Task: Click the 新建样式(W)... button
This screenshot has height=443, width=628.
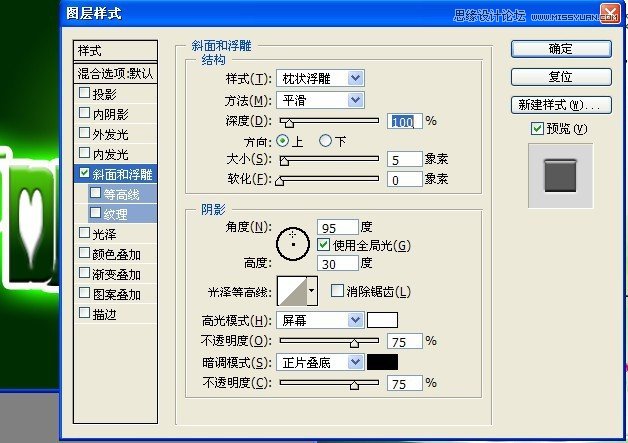Action: tap(561, 105)
